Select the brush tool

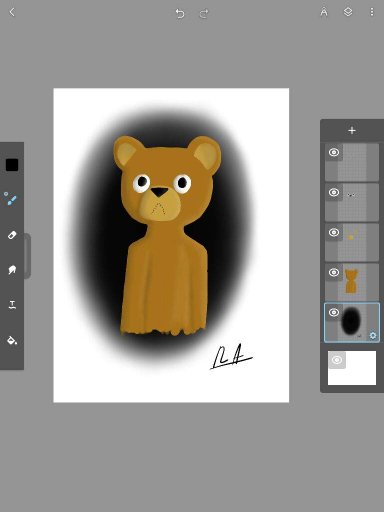pyautogui.click(x=11, y=199)
